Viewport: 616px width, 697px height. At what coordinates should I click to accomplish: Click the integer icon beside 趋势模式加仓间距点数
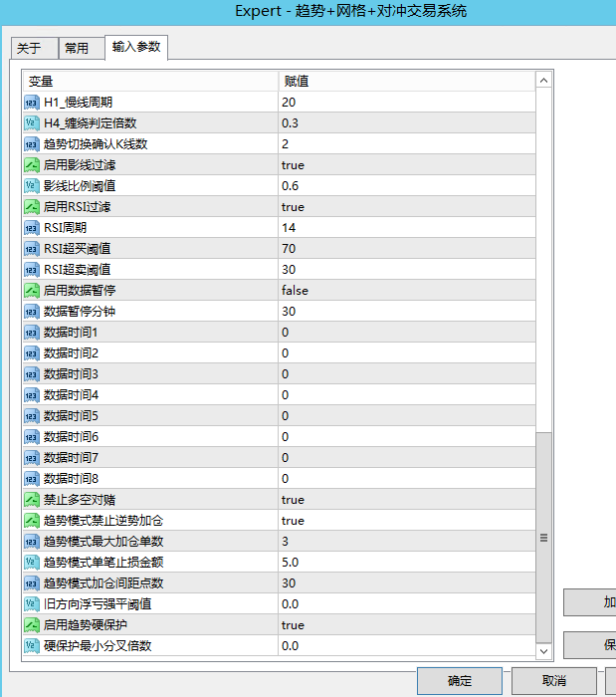32,583
